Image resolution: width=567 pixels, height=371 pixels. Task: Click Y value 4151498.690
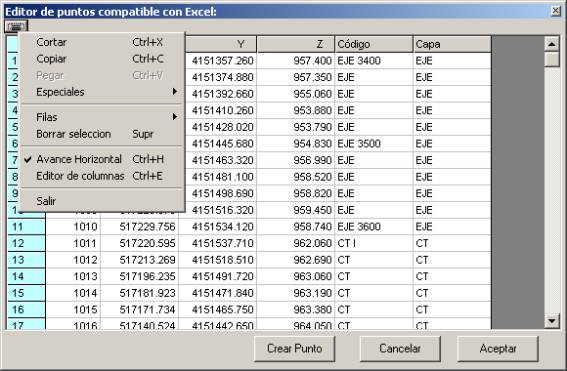coord(221,193)
